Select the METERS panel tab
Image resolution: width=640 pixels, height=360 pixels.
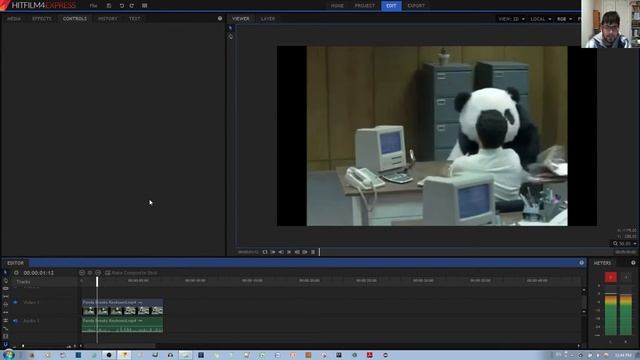coord(602,263)
